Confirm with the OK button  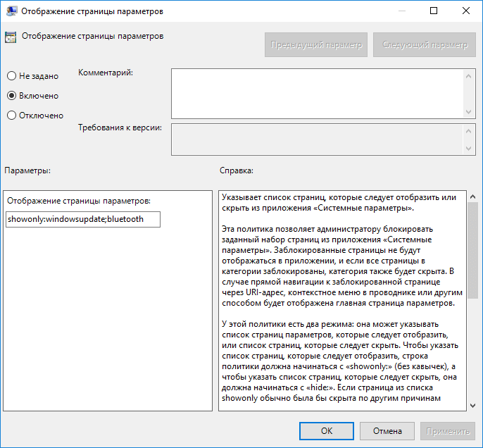pyautogui.click(x=327, y=431)
